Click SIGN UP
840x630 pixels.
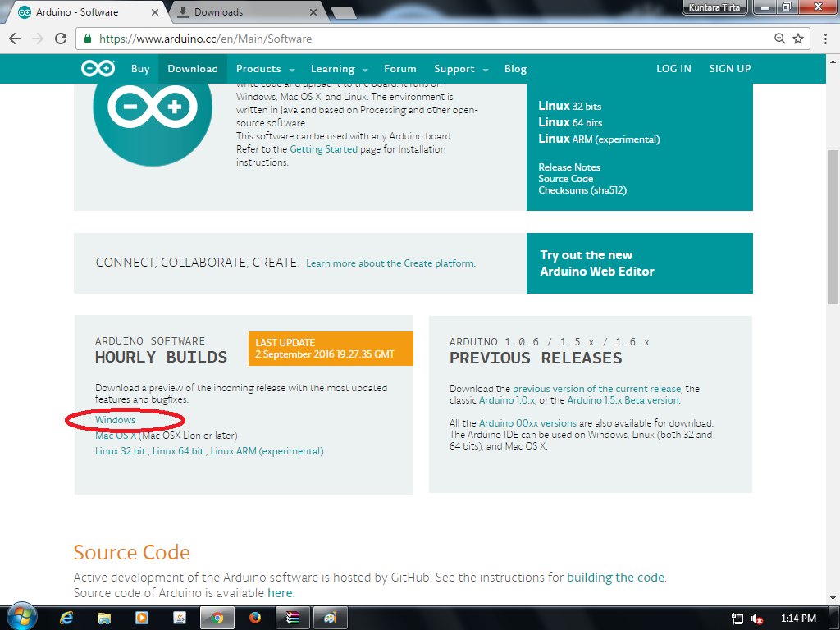point(730,69)
